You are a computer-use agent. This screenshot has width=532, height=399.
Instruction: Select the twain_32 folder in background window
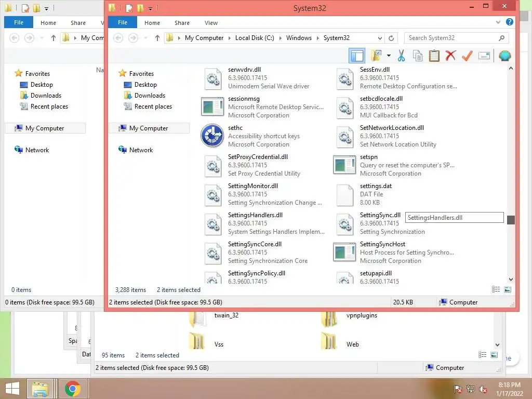(x=227, y=315)
